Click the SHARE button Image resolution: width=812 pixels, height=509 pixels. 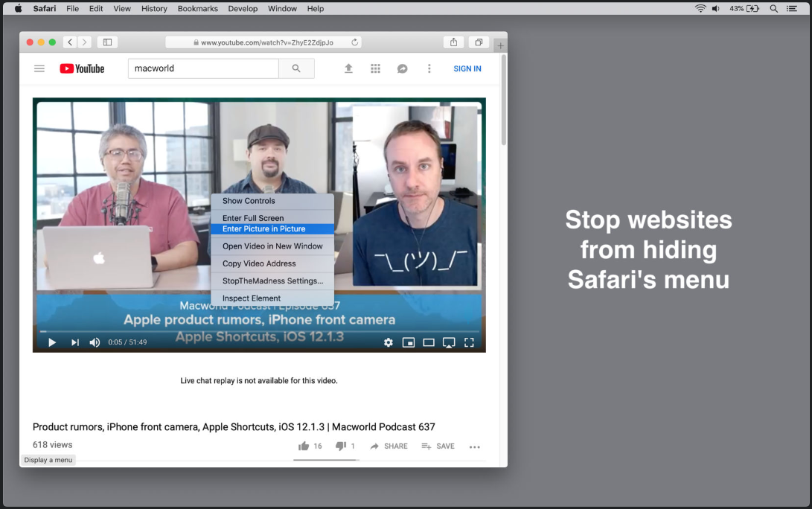[389, 446]
